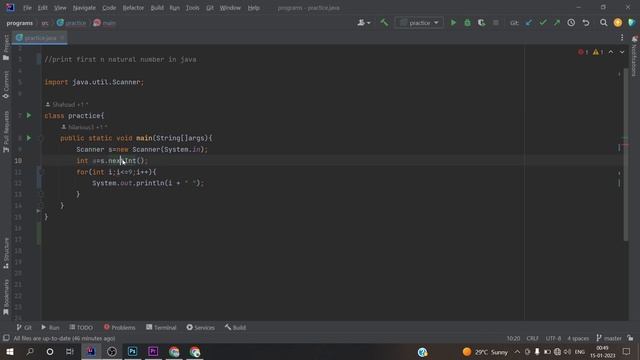This screenshot has height=360, width=640.
Task: Click the stop execution square icon
Action: (496, 23)
